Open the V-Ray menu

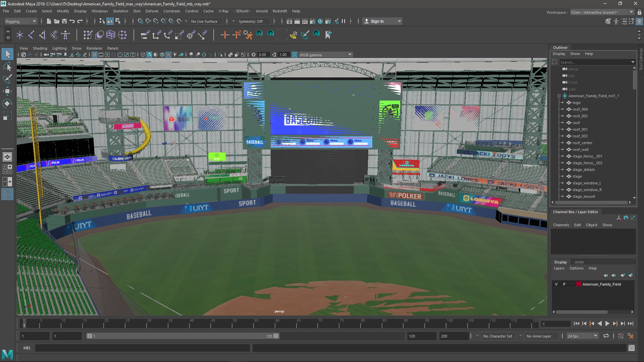coord(223,11)
